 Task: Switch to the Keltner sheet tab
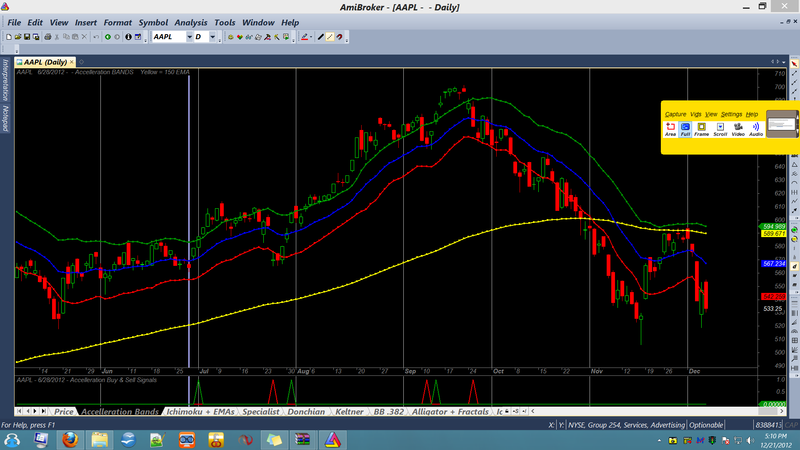[x=349, y=411]
